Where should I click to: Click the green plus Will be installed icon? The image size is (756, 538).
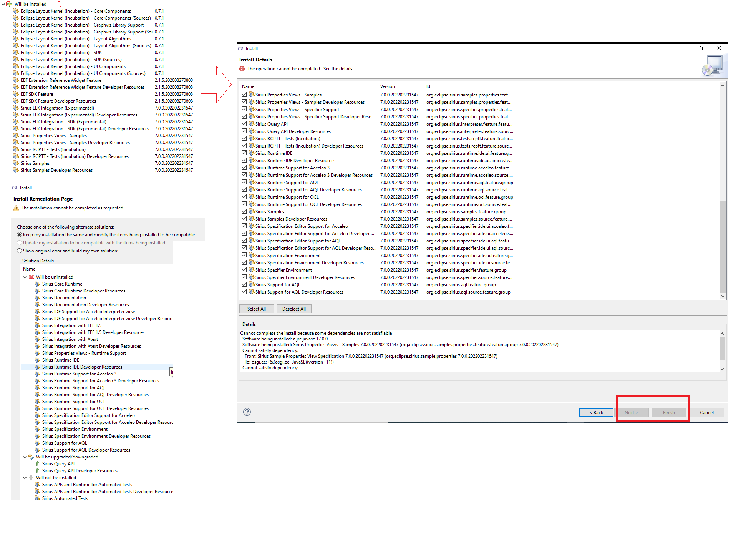[10, 4]
